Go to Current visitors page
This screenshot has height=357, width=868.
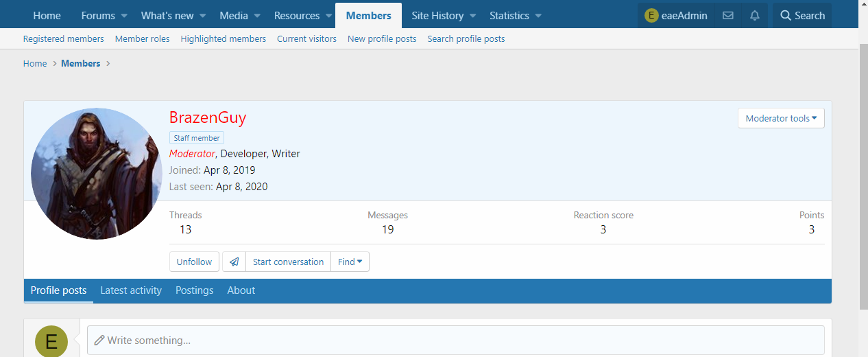pyautogui.click(x=306, y=39)
